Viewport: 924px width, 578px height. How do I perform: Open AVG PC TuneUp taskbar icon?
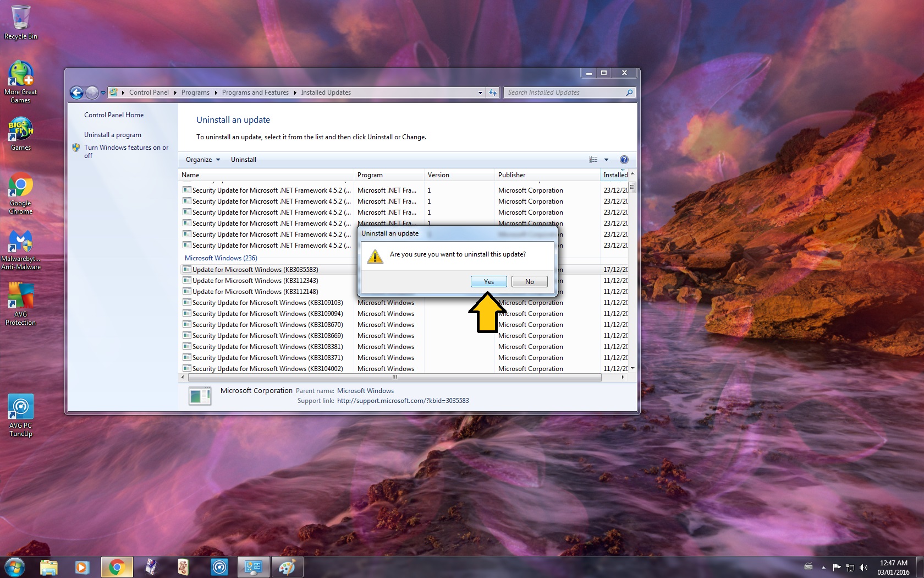pos(219,567)
